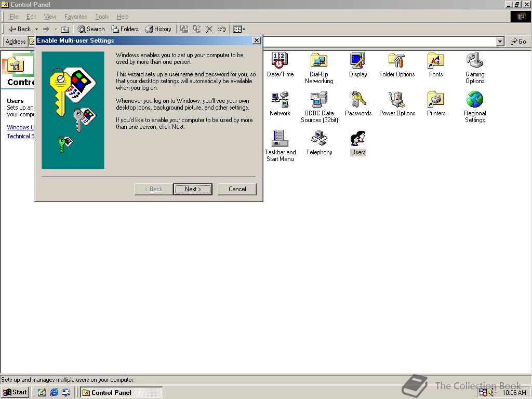Open the Regional Settings icon
Image resolution: width=532 pixels, height=399 pixels.
475,107
